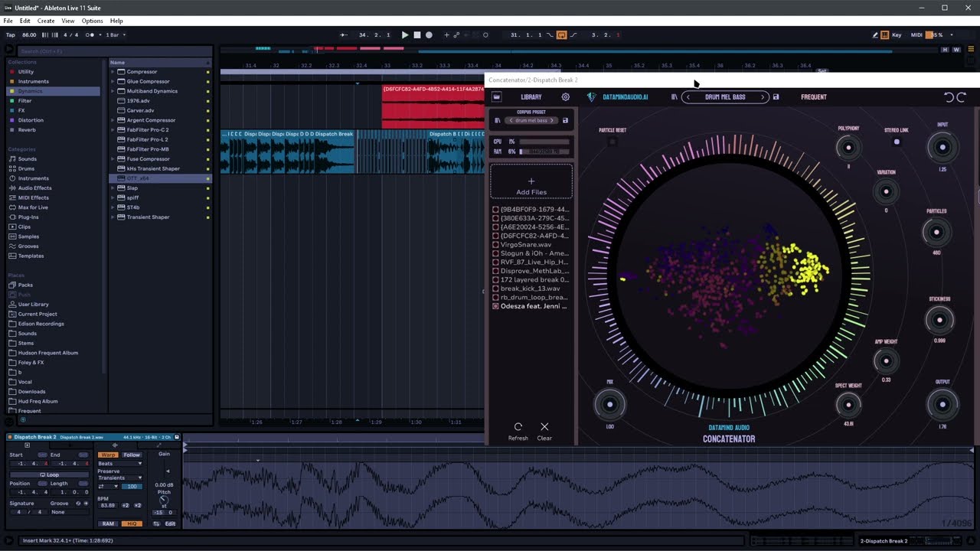The width and height of the screenshot is (980, 551).
Task: Toggle the Follow button in clip view
Action: [132, 455]
